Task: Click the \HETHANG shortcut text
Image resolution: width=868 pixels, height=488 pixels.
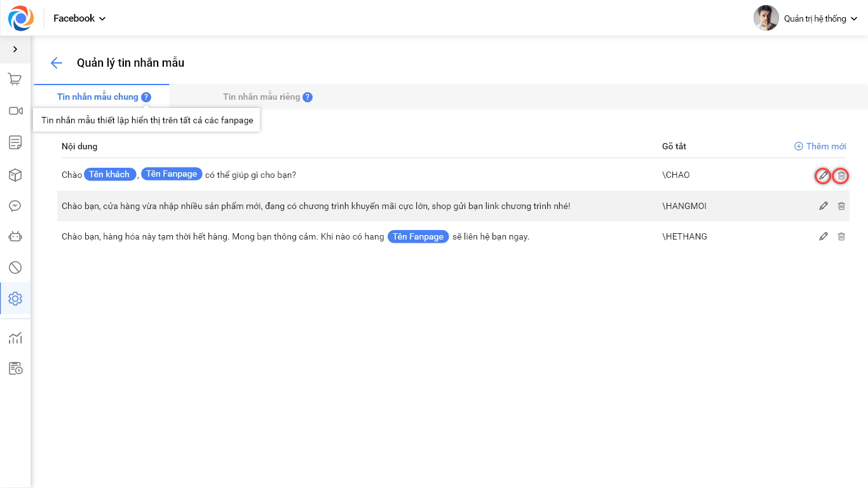Action: (x=685, y=236)
